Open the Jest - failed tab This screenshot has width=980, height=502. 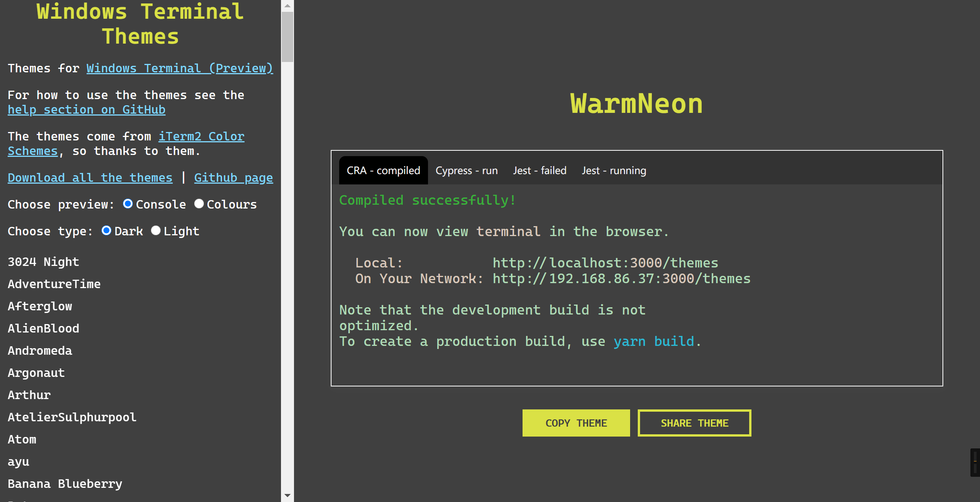coord(539,171)
